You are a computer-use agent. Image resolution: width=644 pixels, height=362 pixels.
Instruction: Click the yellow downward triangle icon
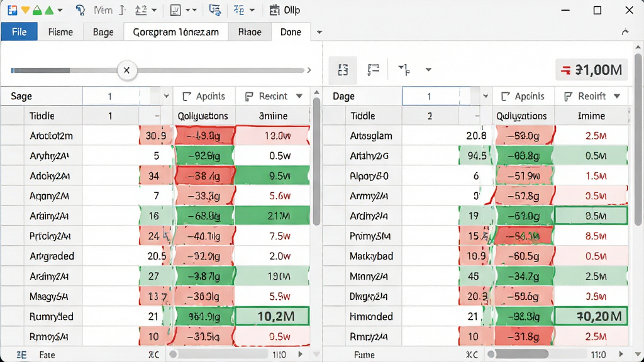25,10
